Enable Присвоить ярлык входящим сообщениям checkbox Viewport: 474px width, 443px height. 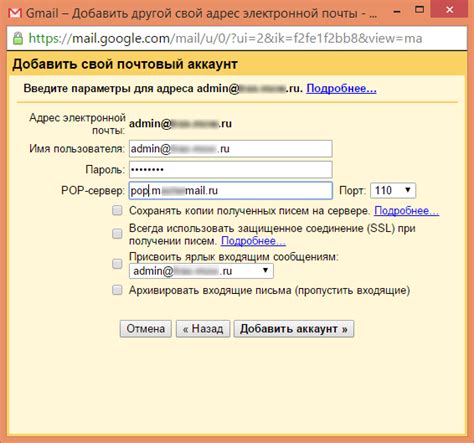pos(117,264)
